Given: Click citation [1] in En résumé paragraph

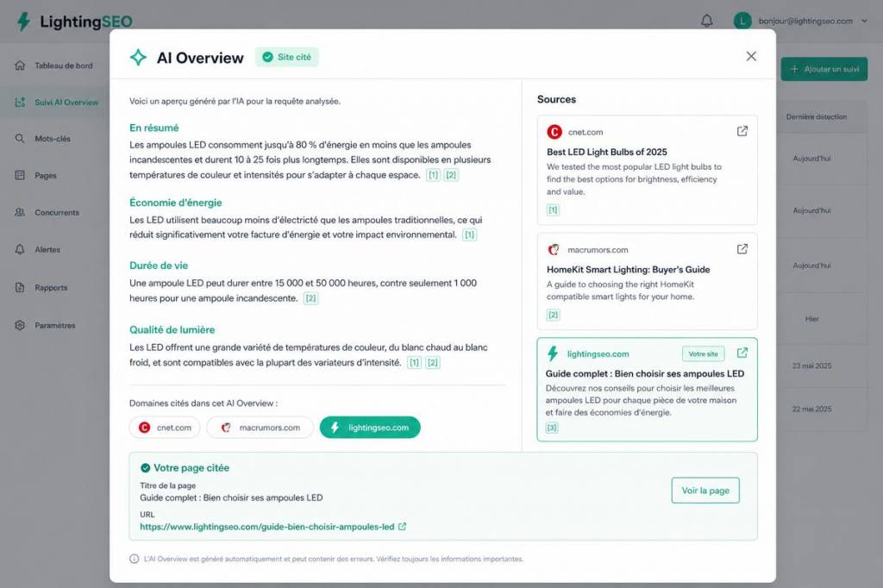Looking at the screenshot, I should [x=433, y=175].
